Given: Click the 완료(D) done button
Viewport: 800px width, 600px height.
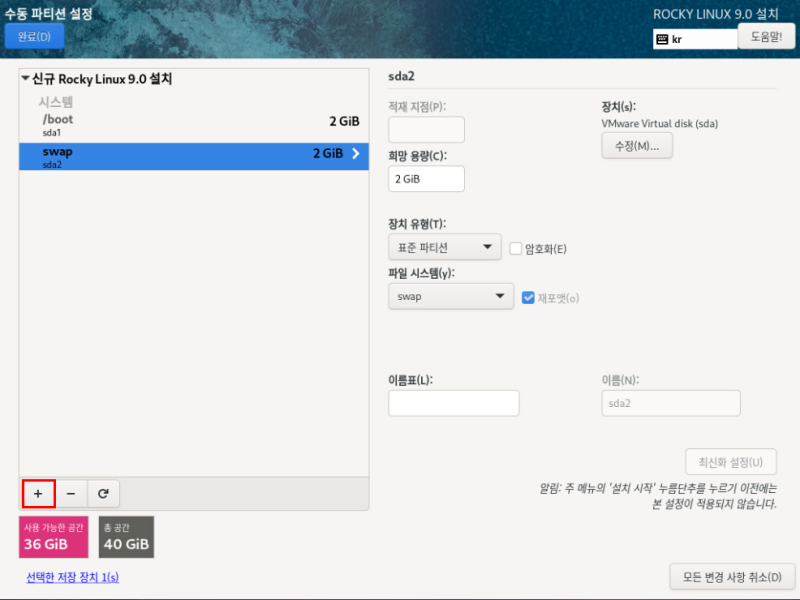Looking at the screenshot, I should [x=34, y=36].
